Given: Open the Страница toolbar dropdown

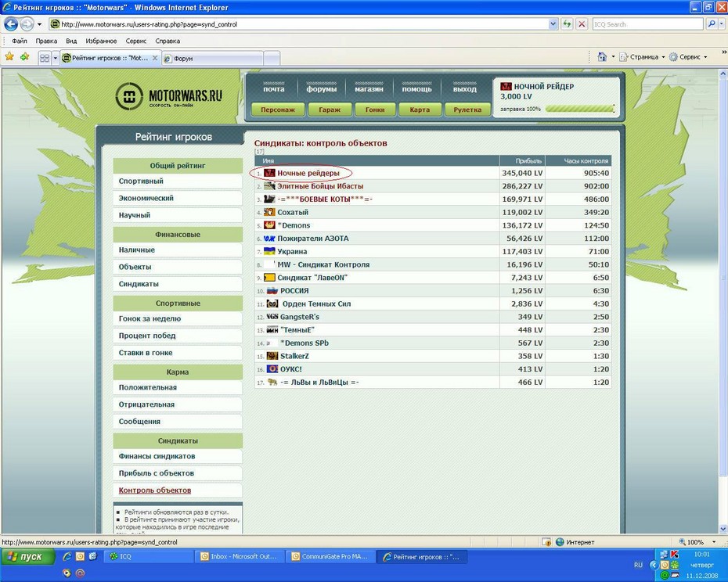Looking at the screenshot, I should [643, 57].
